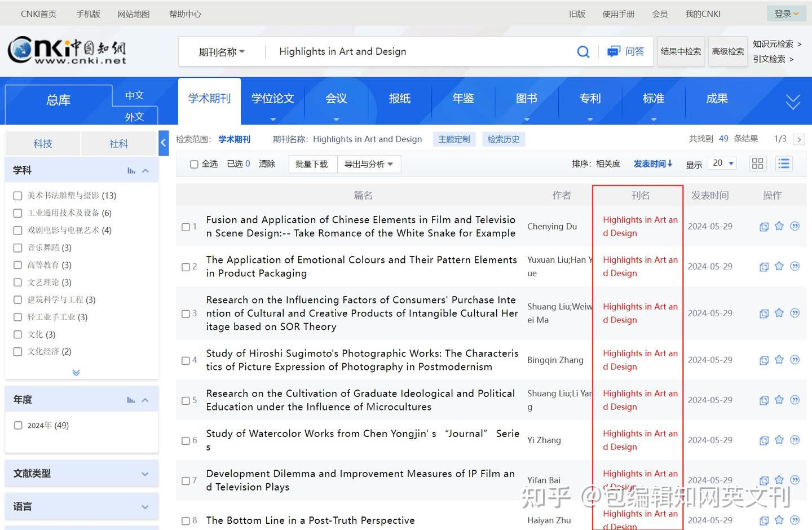
Task: Enable the 2024年 year filter checkbox
Action: pyautogui.click(x=18, y=426)
